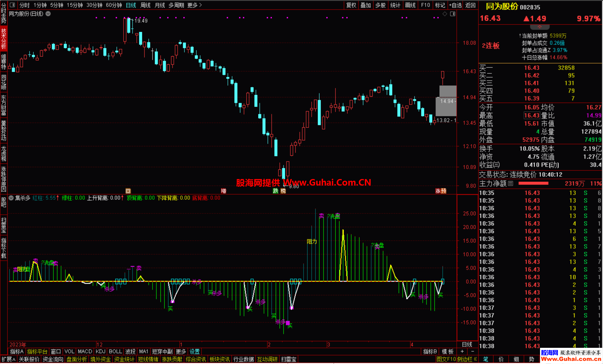Zoom in chart with + button
The height and width of the screenshot is (364, 603).
pos(462,352)
